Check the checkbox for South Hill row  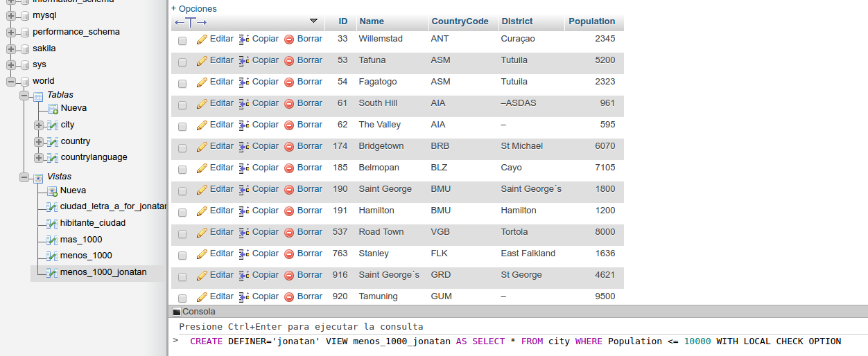[x=182, y=105]
